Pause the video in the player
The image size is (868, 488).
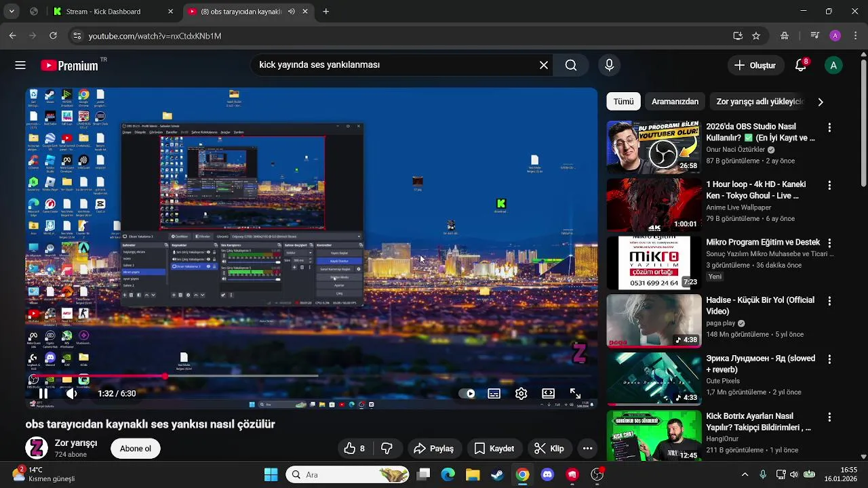[x=43, y=393]
